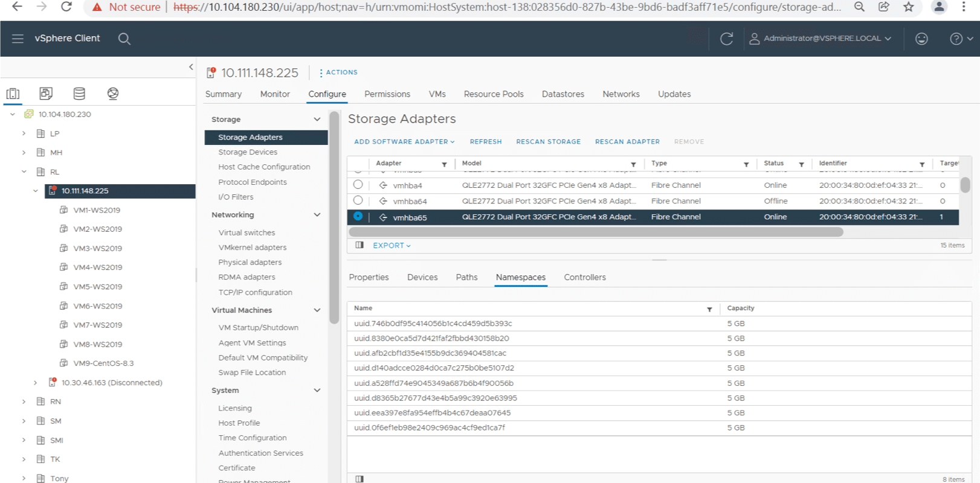Open the EXPORT dropdown
The image size is (980, 483).
(392, 246)
